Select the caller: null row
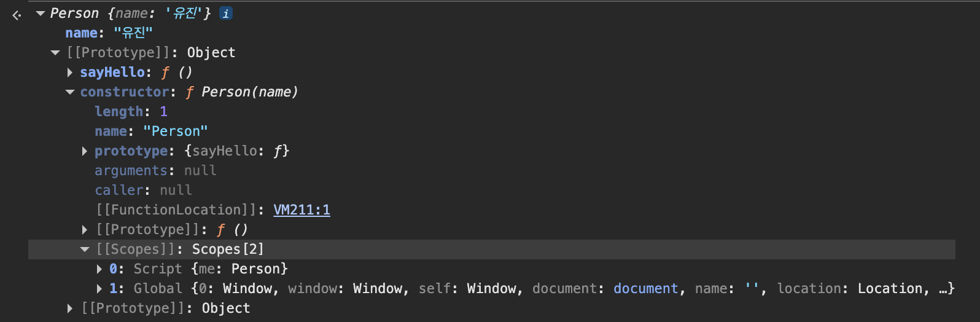This screenshot has height=322, width=980. [143, 190]
